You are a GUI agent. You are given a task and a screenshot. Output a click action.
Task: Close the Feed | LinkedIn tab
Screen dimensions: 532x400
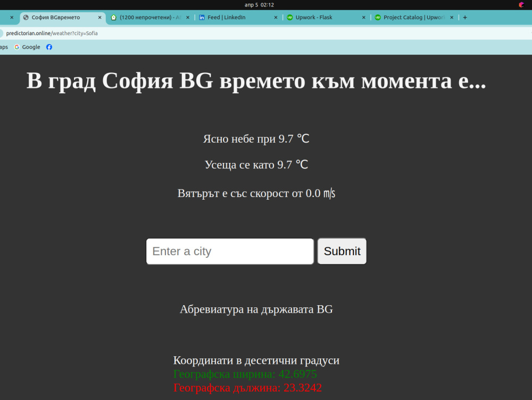point(276,18)
